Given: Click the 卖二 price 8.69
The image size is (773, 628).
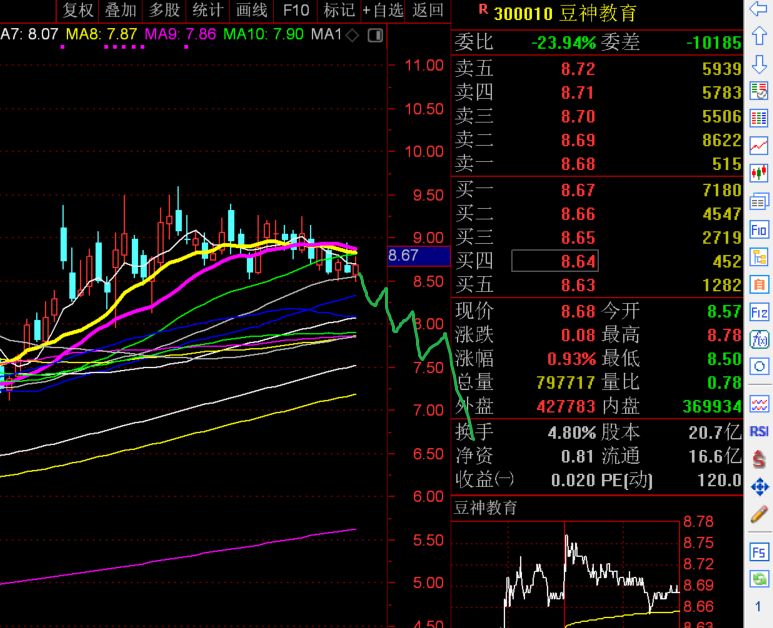Looking at the screenshot, I should pyautogui.click(x=578, y=140).
